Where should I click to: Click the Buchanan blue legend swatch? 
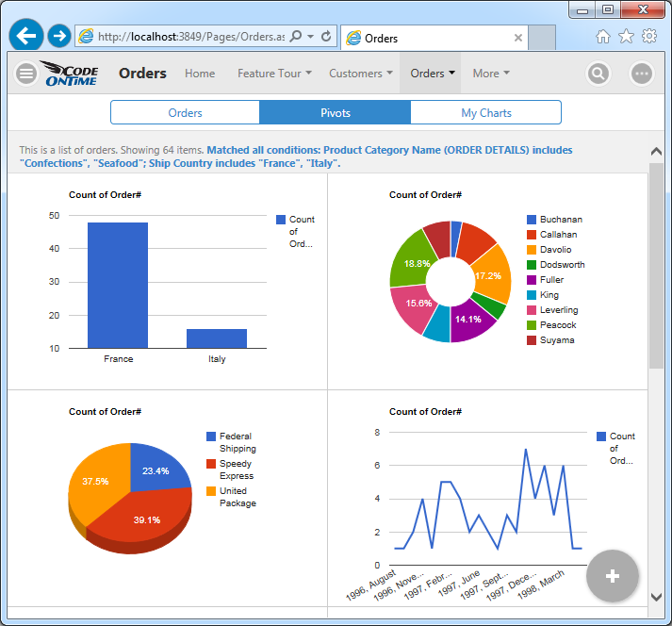[x=532, y=220]
